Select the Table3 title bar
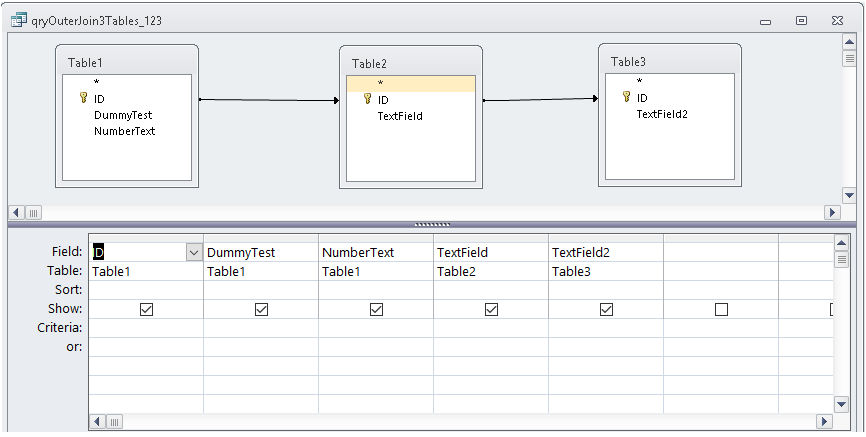Screen dimensions: 866x437 pyautogui.click(x=669, y=61)
